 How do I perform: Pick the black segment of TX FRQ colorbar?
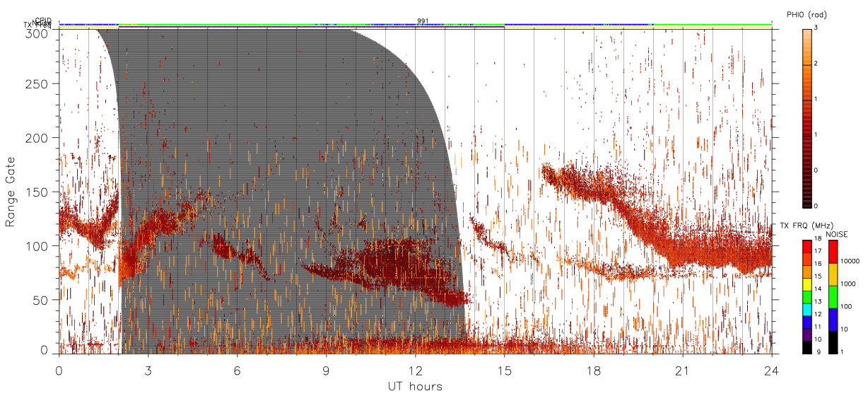coord(807,347)
